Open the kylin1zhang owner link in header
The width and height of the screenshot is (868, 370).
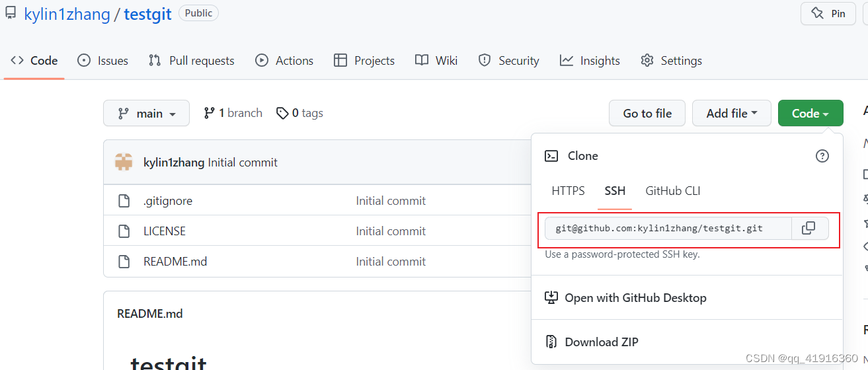(x=67, y=14)
